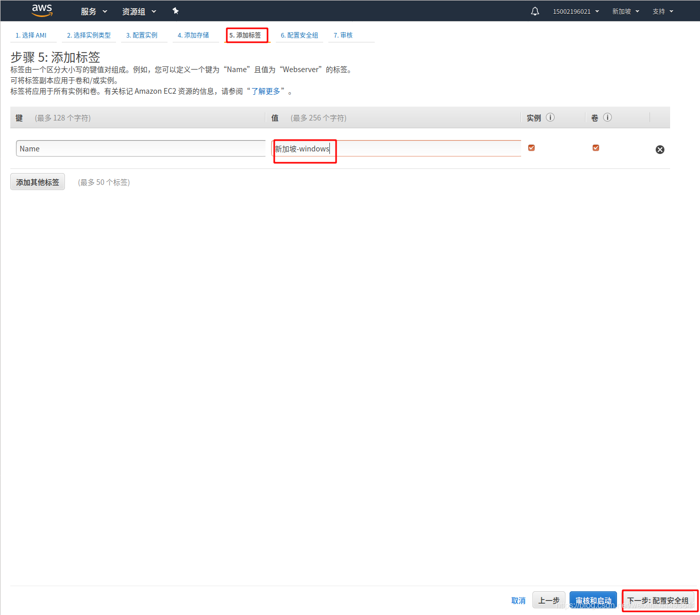Go to step 6. 配置安全组

coord(299,36)
